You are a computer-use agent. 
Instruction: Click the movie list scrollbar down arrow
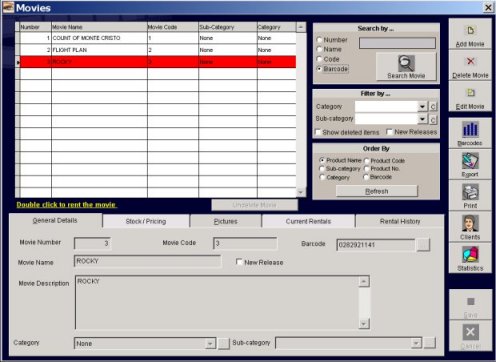click(301, 192)
